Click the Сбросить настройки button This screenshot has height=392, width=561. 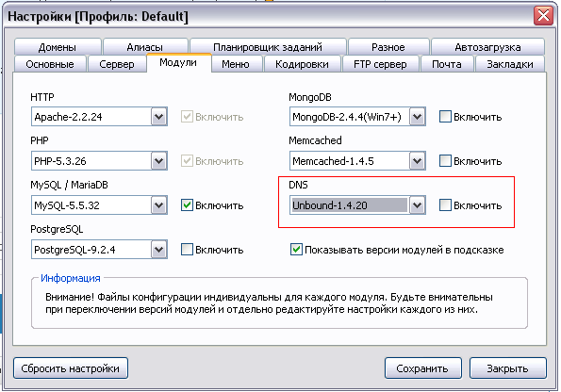click(70, 368)
